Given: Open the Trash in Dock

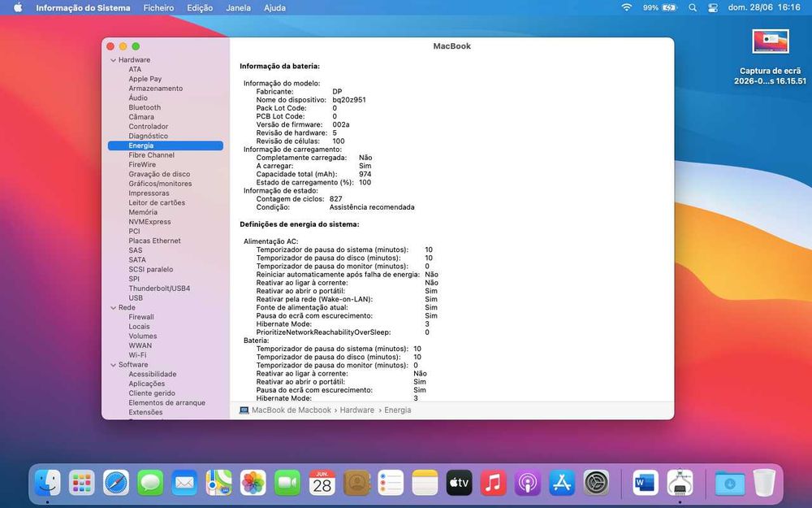Looking at the screenshot, I should click(764, 483).
